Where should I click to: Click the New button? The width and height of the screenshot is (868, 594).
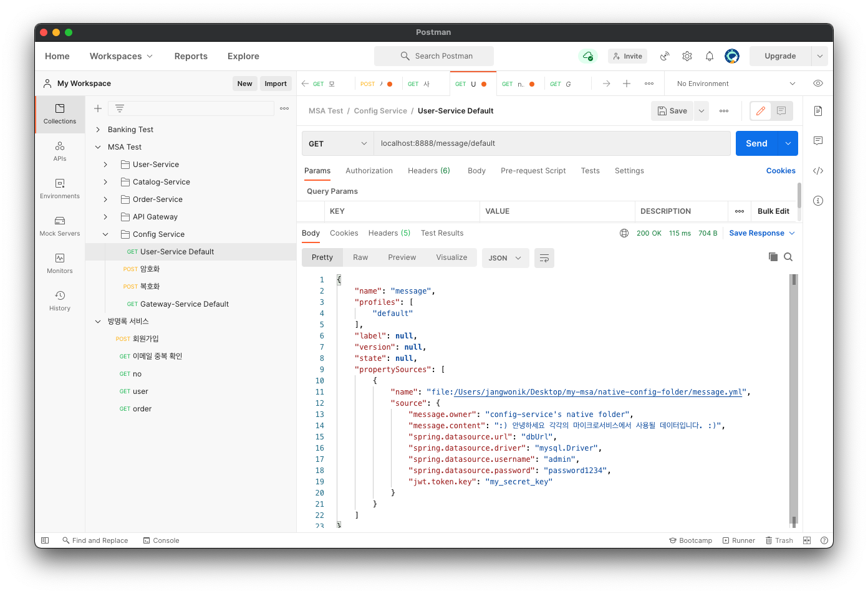pyautogui.click(x=244, y=84)
